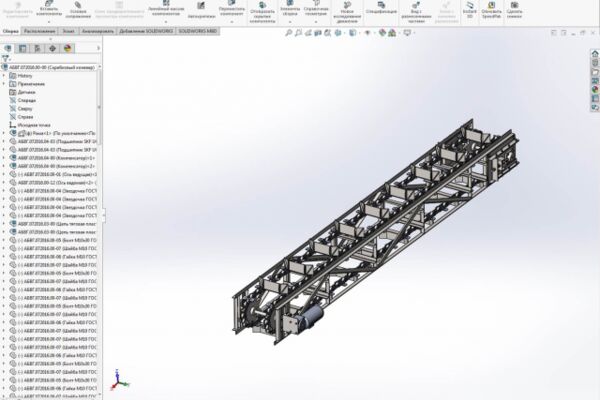Click View Settings monitor icon
The width and height of the screenshot is (600, 400).
coord(407,33)
